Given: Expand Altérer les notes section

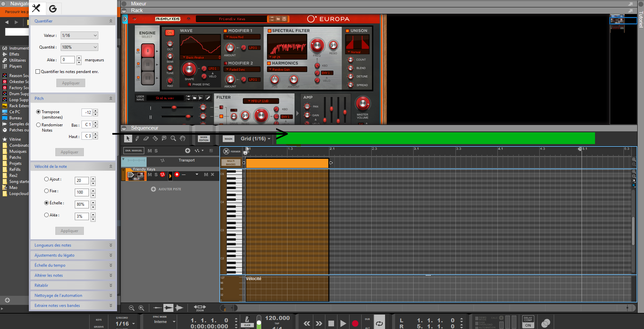Looking at the screenshot, I should click(73, 275).
